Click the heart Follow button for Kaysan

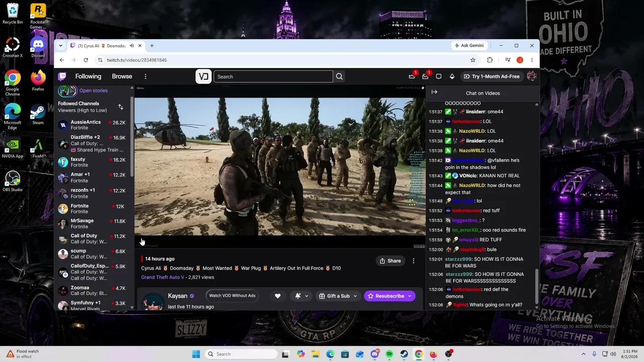(x=277, y=296)
